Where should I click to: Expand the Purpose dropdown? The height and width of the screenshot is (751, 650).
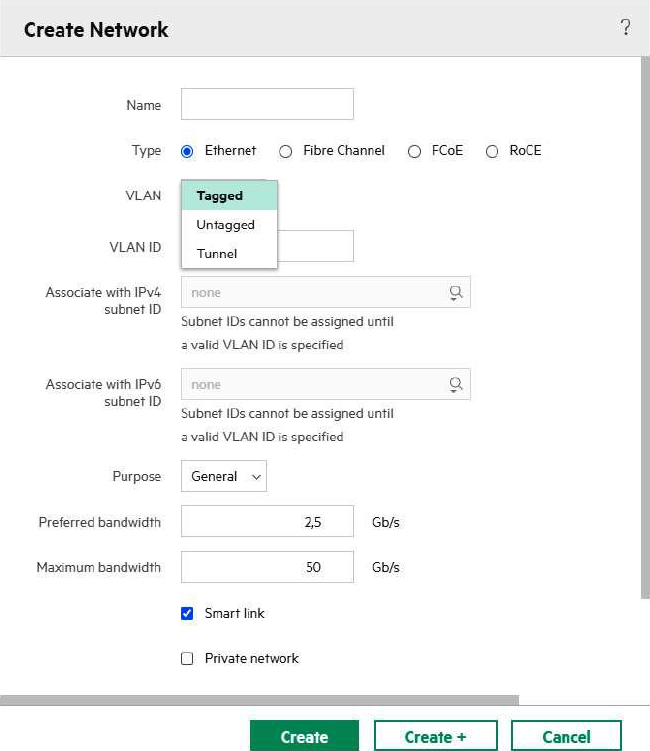224,477
